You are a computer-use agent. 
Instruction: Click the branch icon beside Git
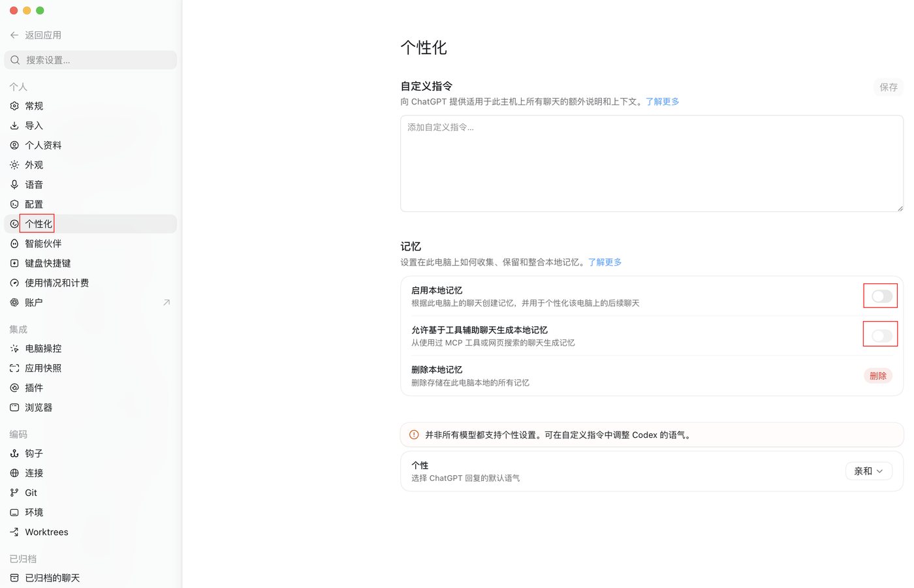tap(14, 493)
